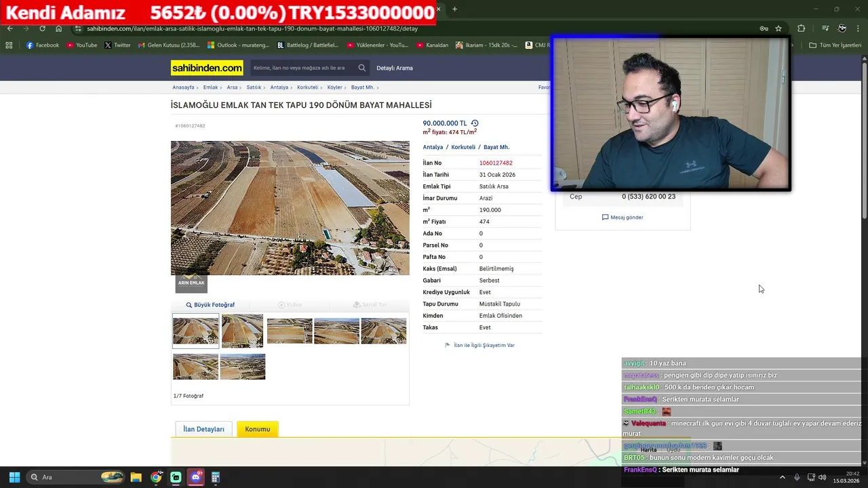
Task: Open the apps grid in the bookmarks bar
Action: [9, 45]
